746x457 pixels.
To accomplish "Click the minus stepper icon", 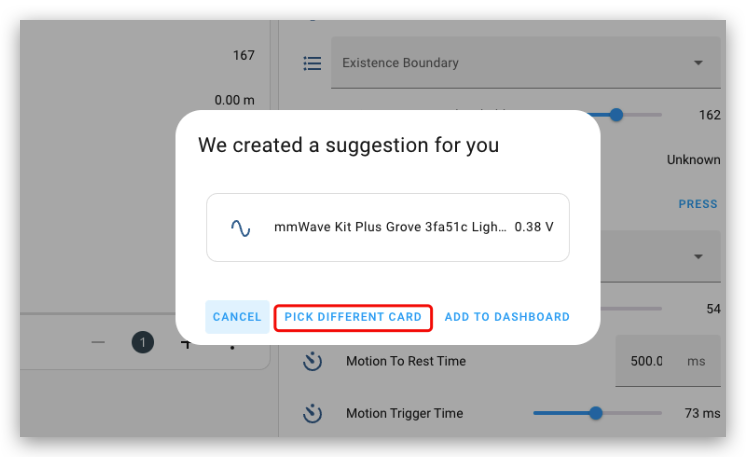I will 98,342.
